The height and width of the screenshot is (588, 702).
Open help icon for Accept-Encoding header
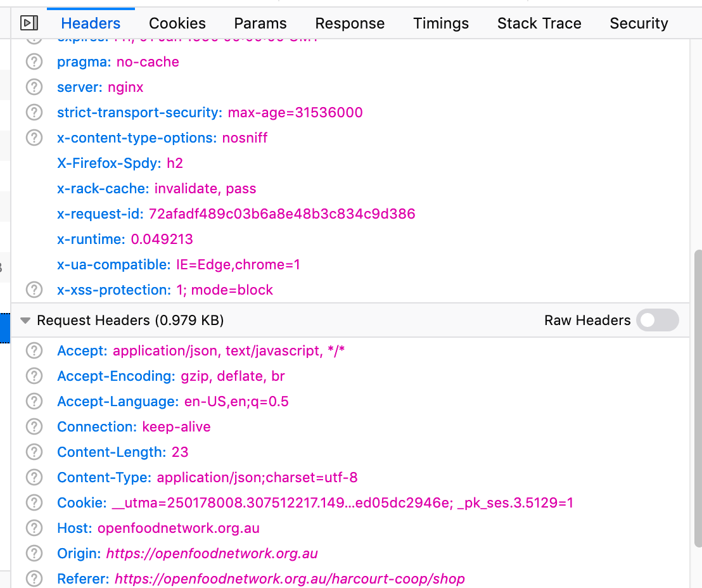pyautogui.click(x=34, y=376)
